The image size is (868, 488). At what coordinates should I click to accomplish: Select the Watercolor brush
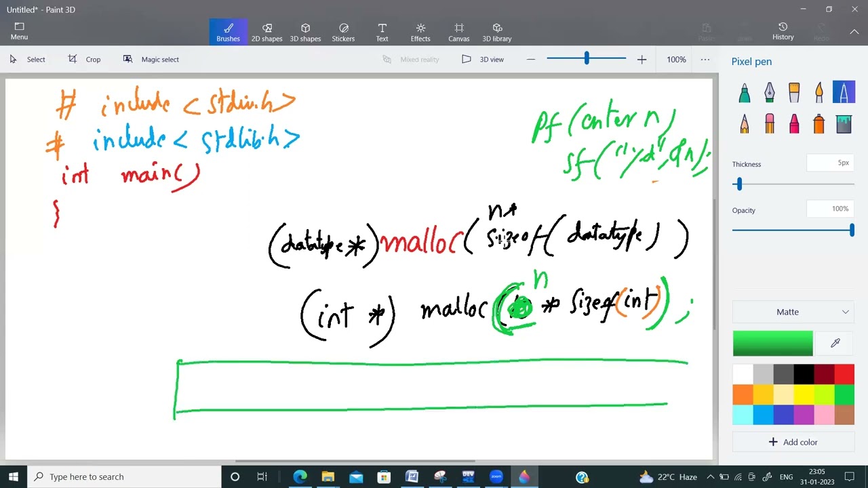(x=818, y=92)
